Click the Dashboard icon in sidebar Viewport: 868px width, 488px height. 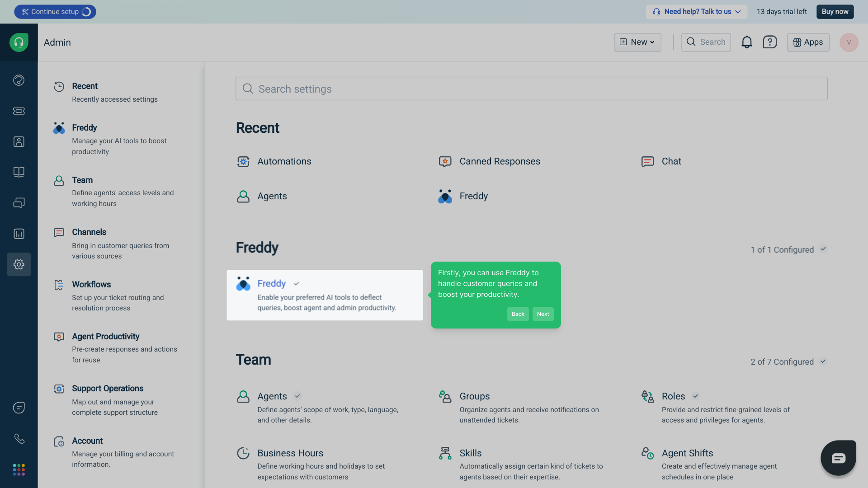(x=19, y=80)
